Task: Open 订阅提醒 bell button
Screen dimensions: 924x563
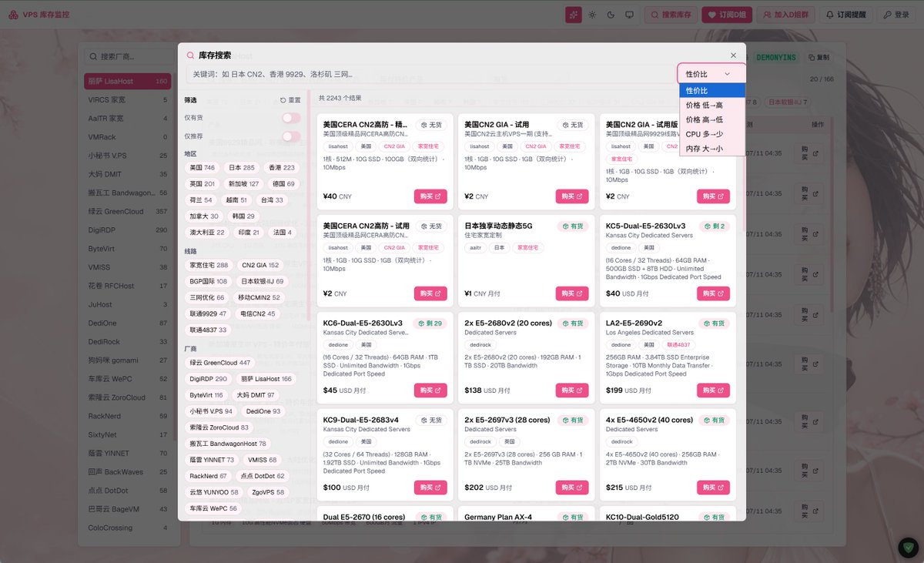Action: [x=845, y=15]
